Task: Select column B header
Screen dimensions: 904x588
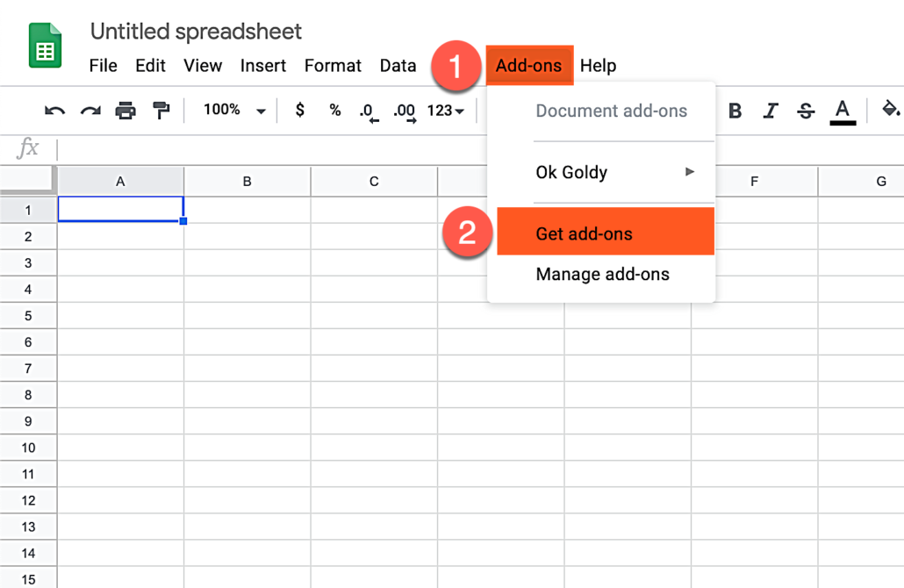Action: (x=248, y=181)
